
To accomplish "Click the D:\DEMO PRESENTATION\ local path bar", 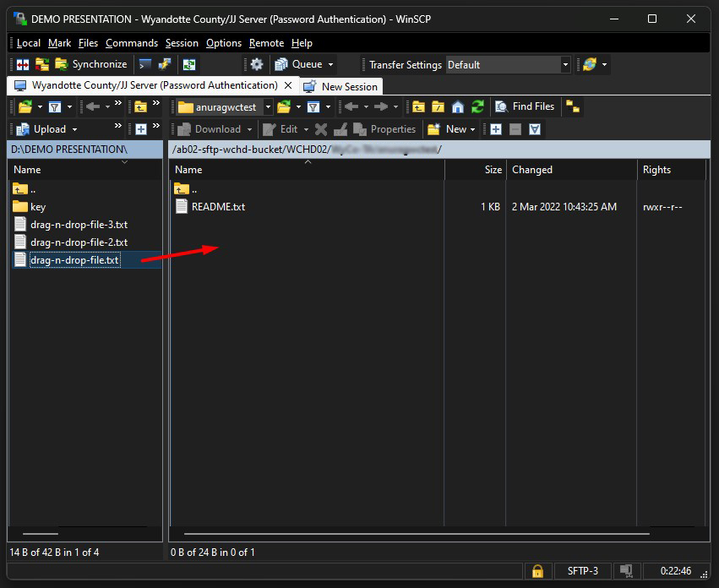I will pos(85,150).
